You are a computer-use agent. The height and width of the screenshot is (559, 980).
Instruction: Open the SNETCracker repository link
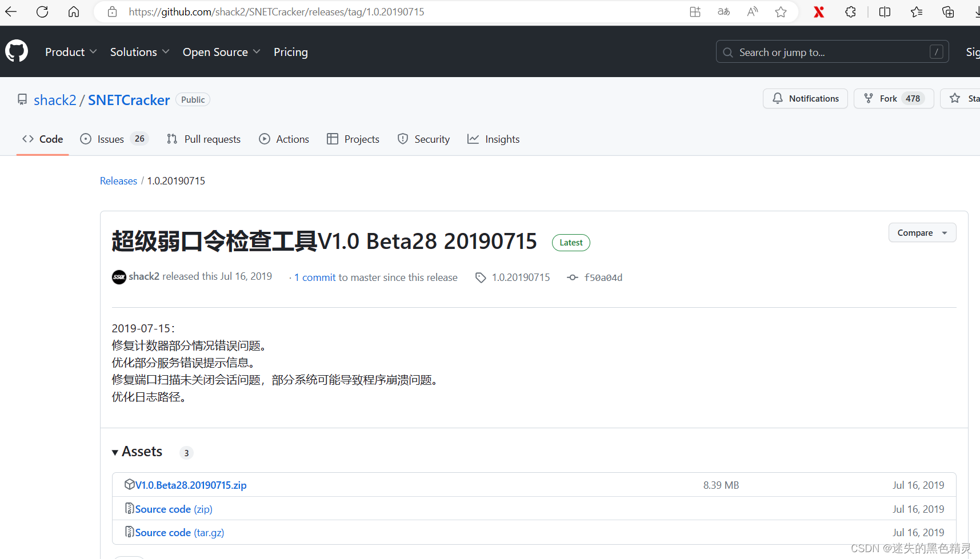click(x=129, y=100)
